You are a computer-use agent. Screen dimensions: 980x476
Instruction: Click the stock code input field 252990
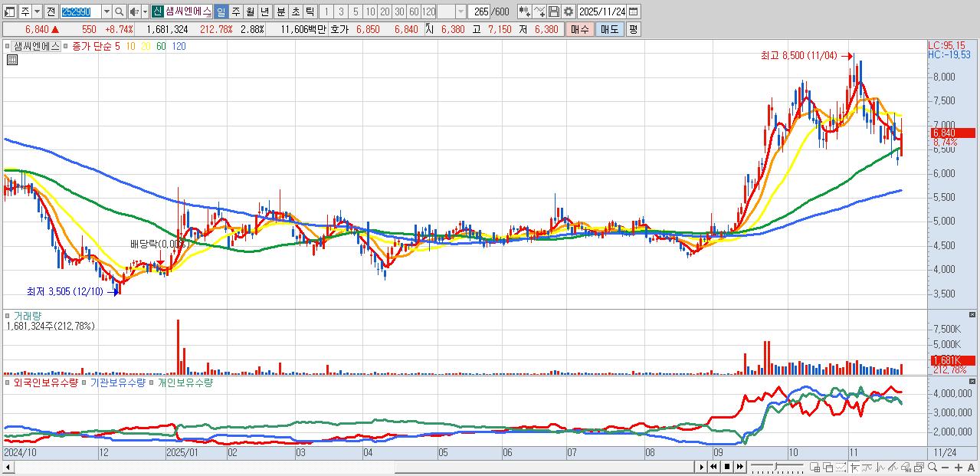[80, 11]
